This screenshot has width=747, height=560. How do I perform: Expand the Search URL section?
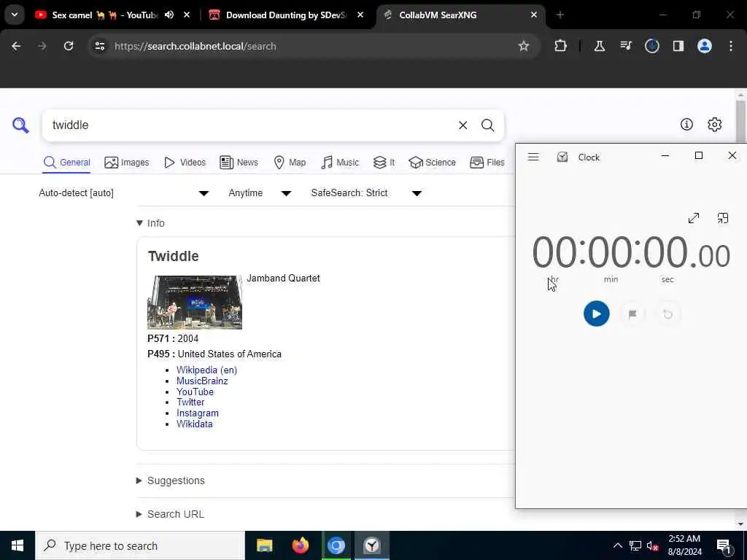tap(170, 514)
